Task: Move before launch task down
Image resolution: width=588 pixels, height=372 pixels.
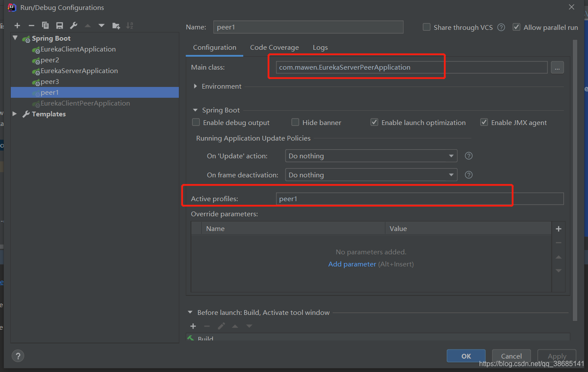Action: pyautogui.click(x=249, y=326)
